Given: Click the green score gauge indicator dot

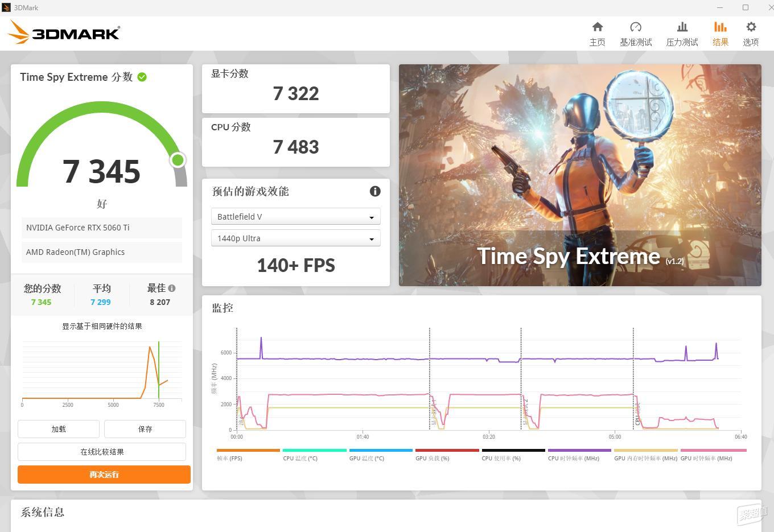Looking at the screenshot, I should point(178,160).
